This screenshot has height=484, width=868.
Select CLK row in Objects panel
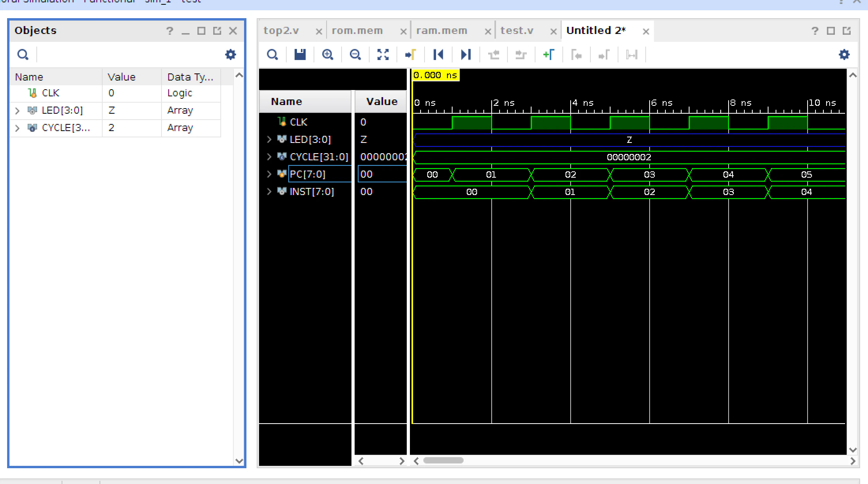pos(115,93)
